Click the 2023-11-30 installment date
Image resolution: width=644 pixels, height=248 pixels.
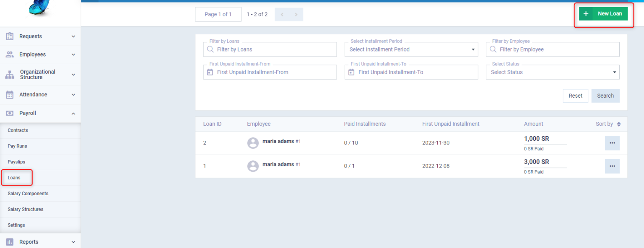click(x=436, y=143)
